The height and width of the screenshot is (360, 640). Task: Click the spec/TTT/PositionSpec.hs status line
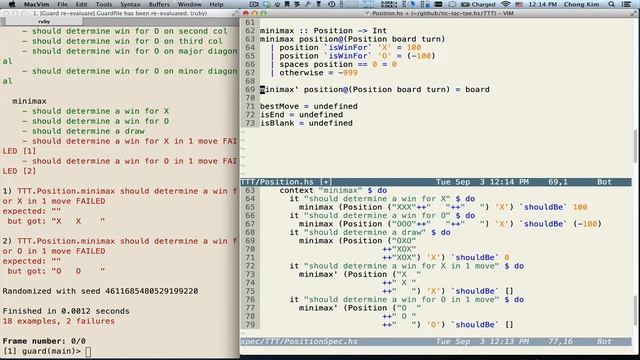(436, 342)
